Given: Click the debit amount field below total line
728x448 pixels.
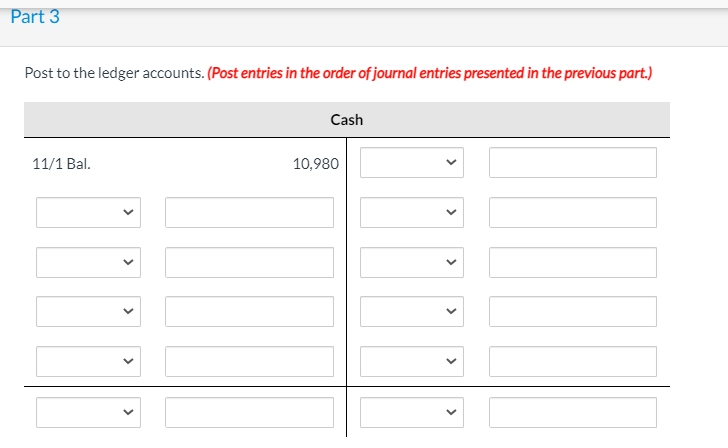Looking at the screenshot, I should click(249, 412).
